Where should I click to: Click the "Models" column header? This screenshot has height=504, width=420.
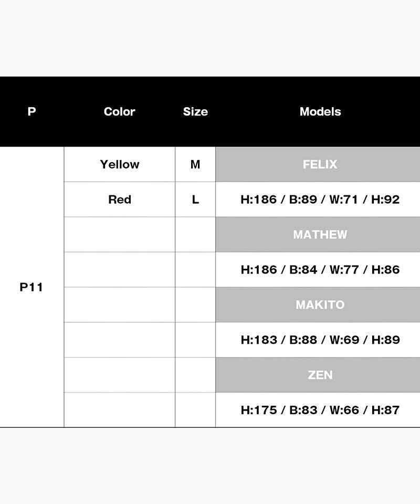pyautogui.click(x=320, y=111)
